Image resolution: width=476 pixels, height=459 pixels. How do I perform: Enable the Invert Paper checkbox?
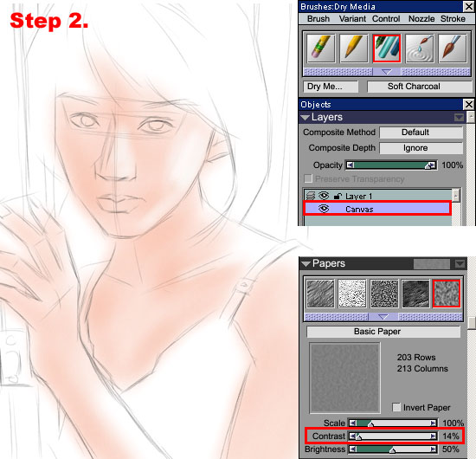pos(396,407)
